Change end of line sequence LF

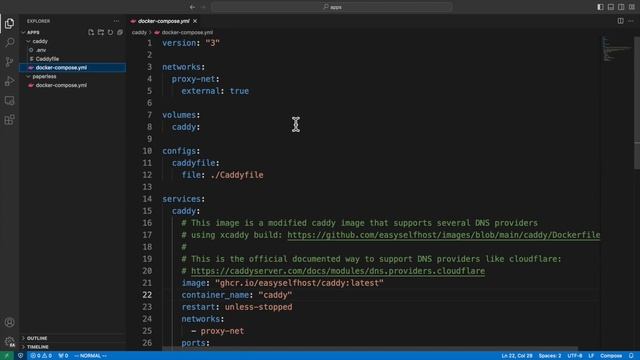(591, 356)
